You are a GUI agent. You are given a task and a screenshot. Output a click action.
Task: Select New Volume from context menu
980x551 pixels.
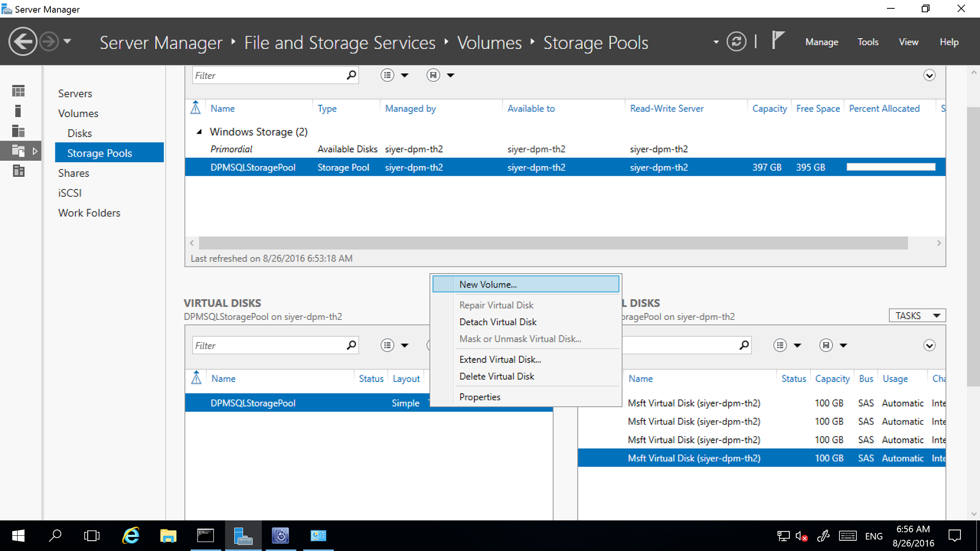point(487,284)
